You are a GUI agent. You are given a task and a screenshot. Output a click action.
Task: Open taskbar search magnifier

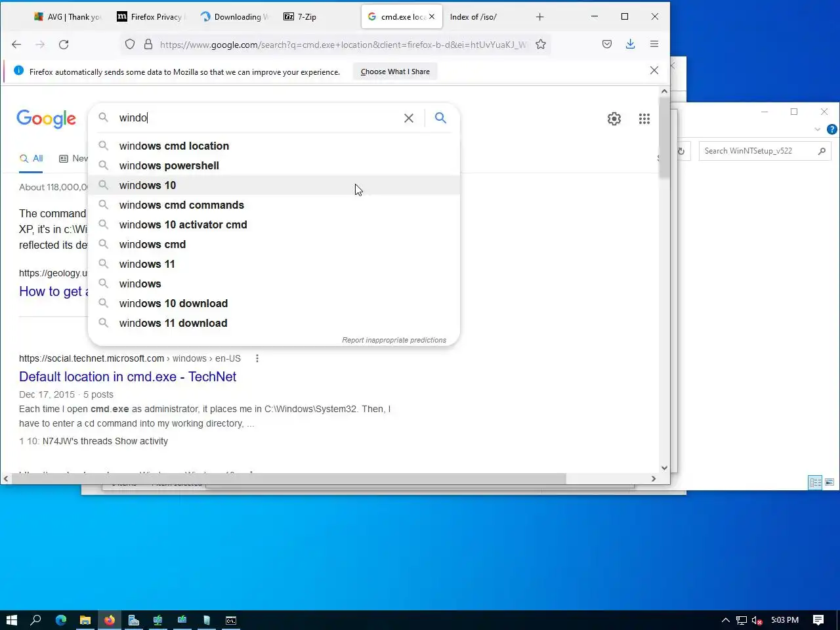(36, 620)
